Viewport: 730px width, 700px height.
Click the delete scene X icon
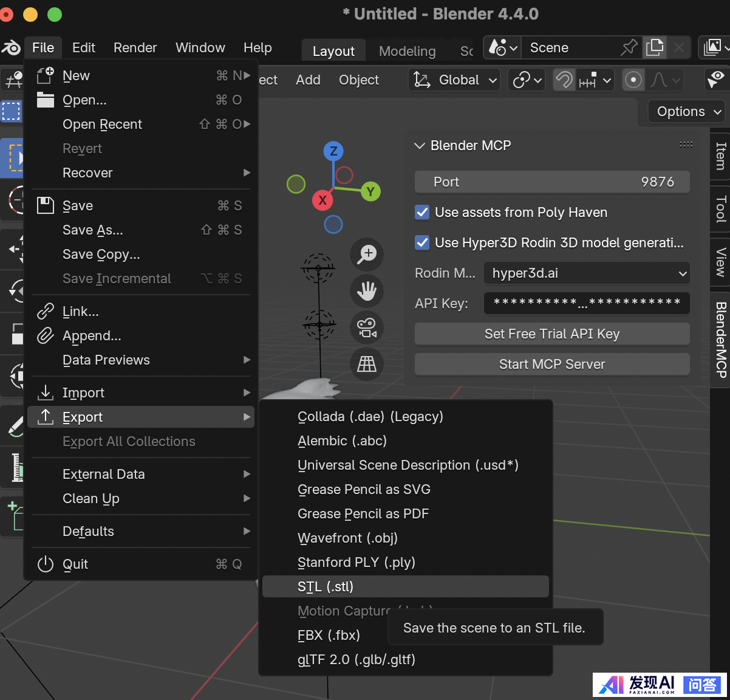(x=679, y=47)
